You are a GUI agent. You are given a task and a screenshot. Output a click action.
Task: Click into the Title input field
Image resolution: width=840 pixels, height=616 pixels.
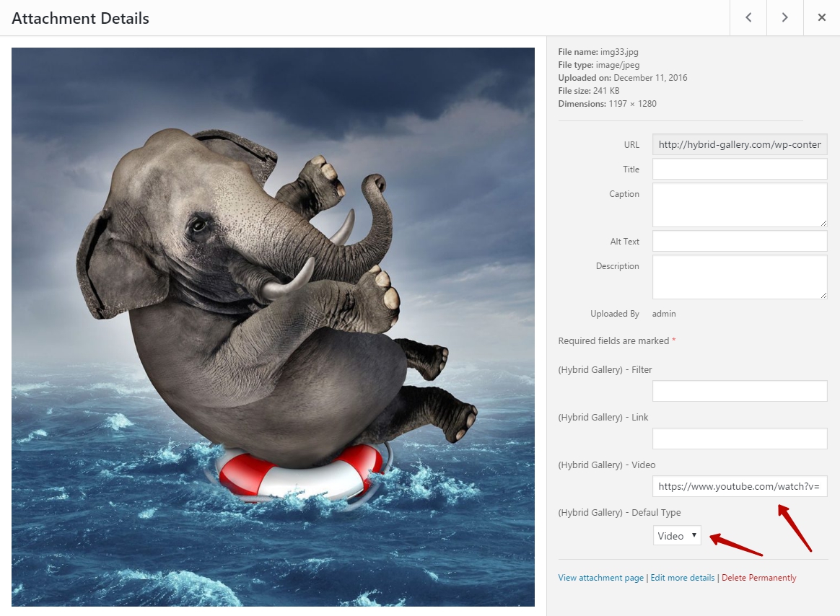[x=739, y=170]
